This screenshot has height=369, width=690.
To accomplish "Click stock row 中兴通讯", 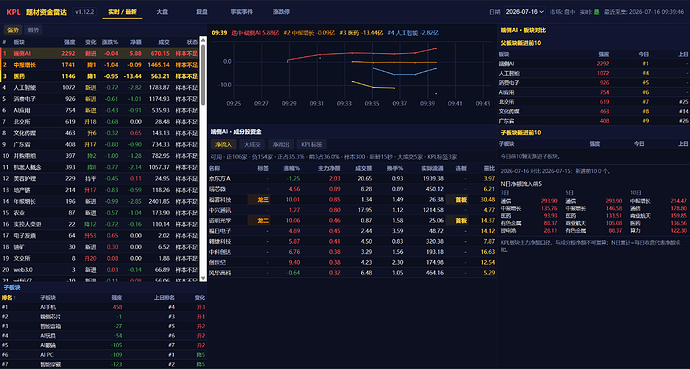I will [353, 210].
